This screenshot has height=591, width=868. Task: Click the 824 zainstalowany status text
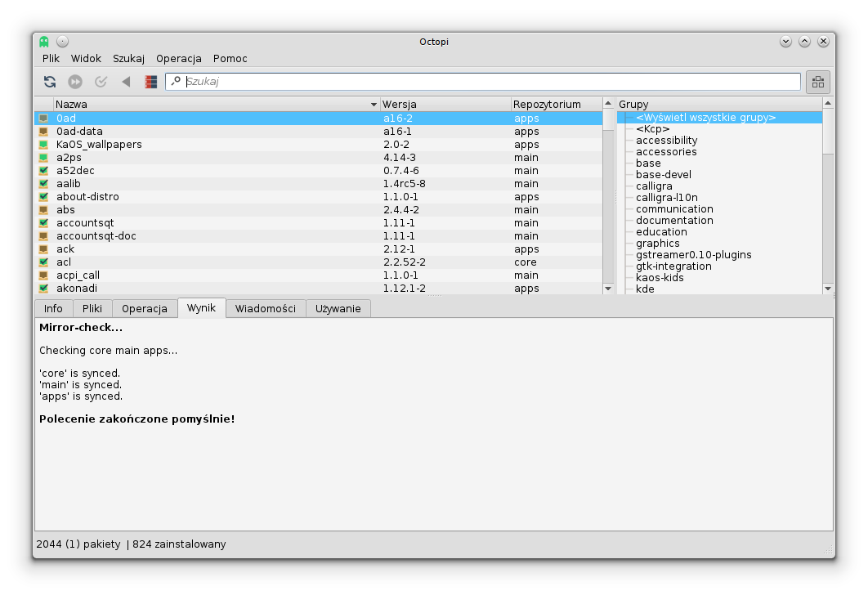pyautogui.click(x=179, y=544)
